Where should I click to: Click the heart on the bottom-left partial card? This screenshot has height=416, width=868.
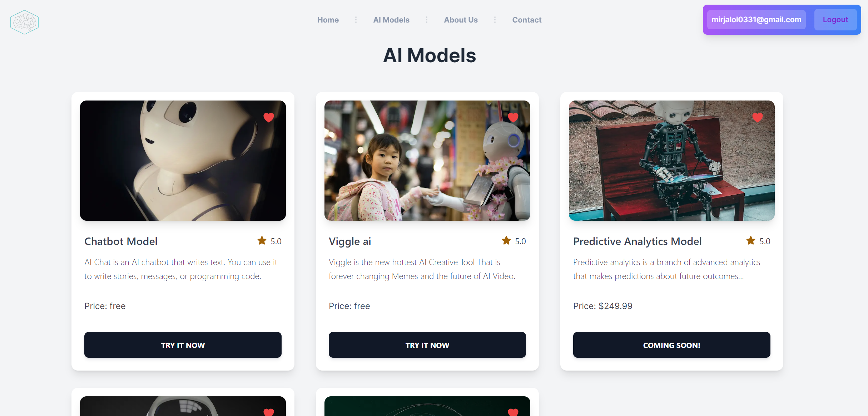269,412
